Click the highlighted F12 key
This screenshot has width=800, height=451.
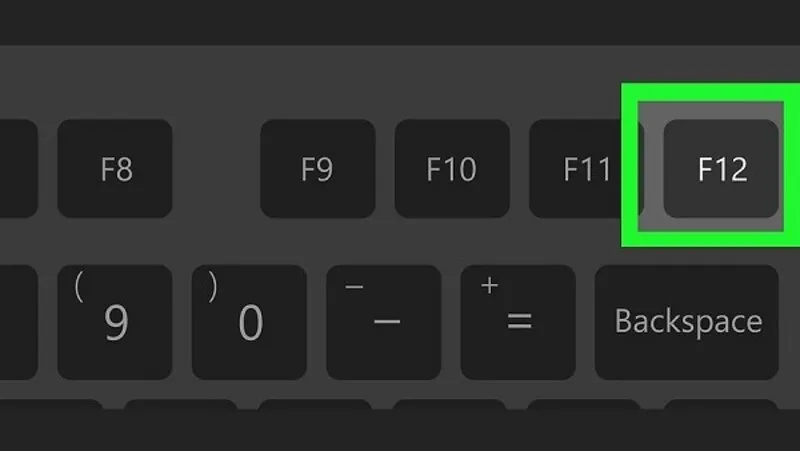pyautogui.click(x=721, y=169)
